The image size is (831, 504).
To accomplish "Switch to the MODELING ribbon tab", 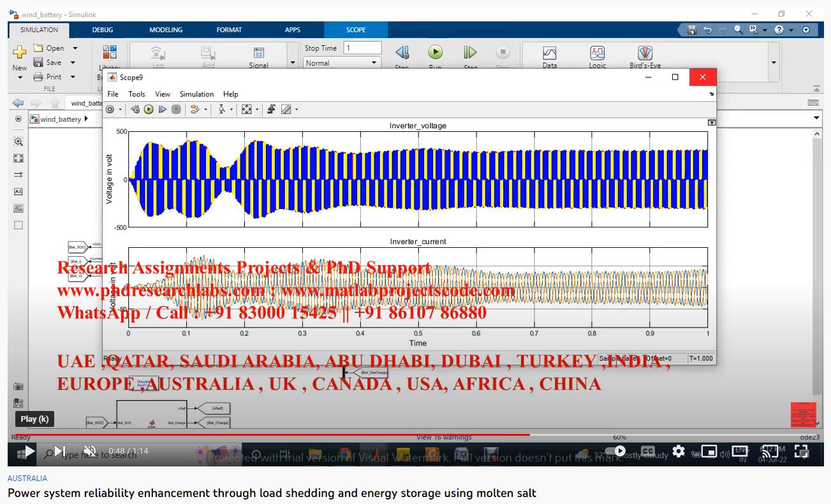I will click(x=166, y=30).
